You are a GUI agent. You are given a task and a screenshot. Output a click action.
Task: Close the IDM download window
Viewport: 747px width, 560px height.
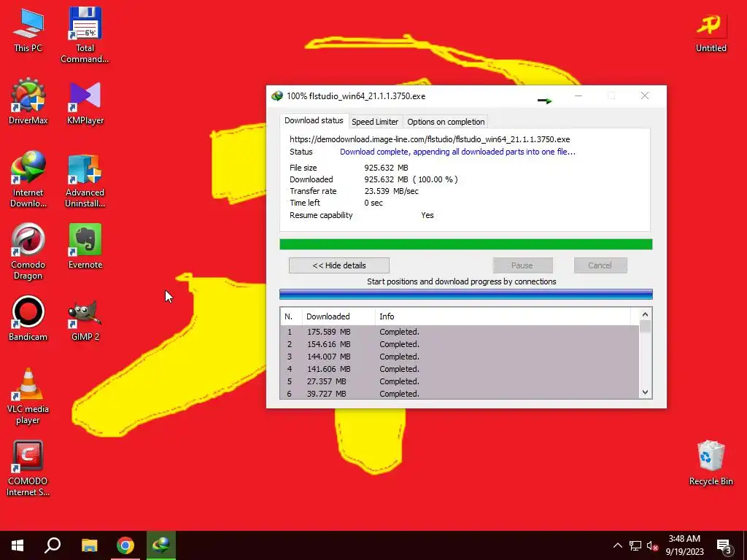[645, 96]
